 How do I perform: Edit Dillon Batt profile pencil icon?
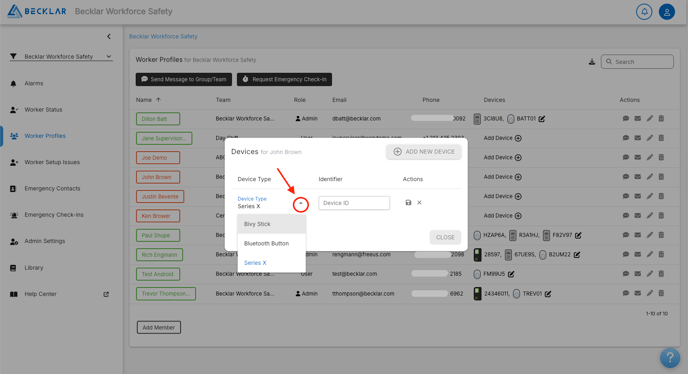(649, 119)
